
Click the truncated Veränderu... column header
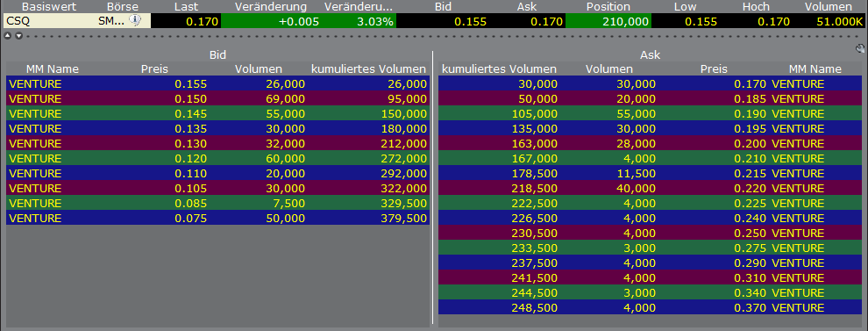[359, 7]
